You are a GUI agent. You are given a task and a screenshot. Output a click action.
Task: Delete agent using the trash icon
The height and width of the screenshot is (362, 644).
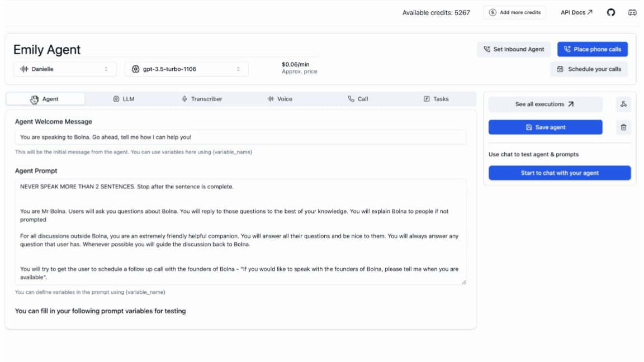[x=623, y=127]
